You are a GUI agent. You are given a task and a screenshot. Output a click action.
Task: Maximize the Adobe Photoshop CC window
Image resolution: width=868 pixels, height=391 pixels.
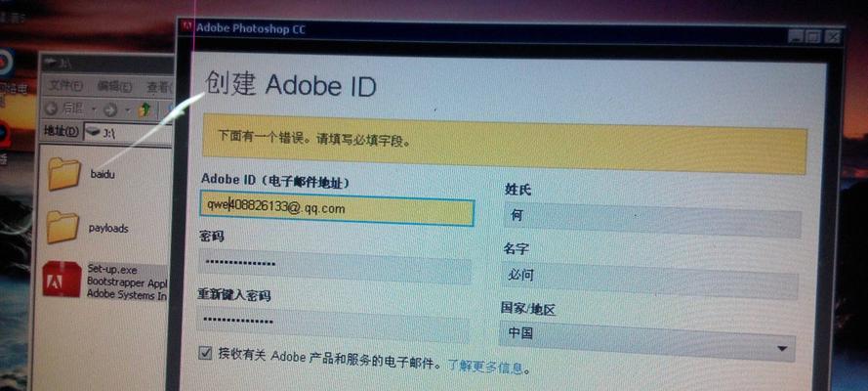[x=813, y=36]
